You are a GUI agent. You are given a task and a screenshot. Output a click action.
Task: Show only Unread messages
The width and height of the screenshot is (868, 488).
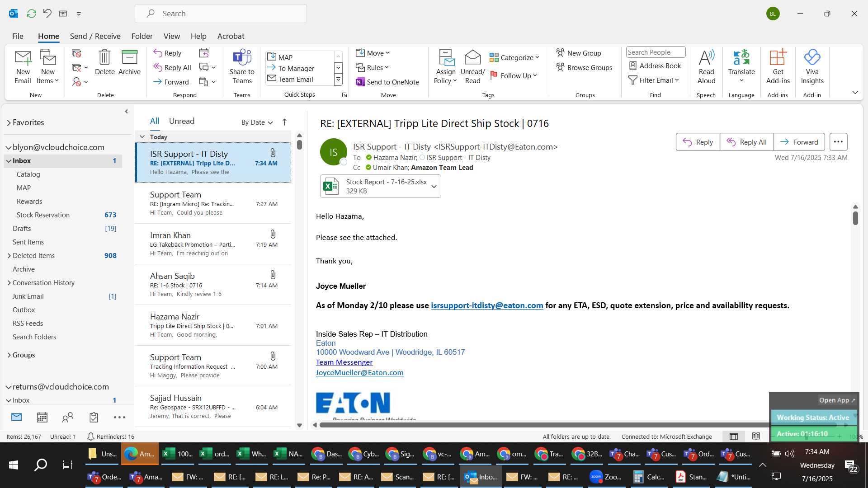pyautogui.click(x=182, y=121)
